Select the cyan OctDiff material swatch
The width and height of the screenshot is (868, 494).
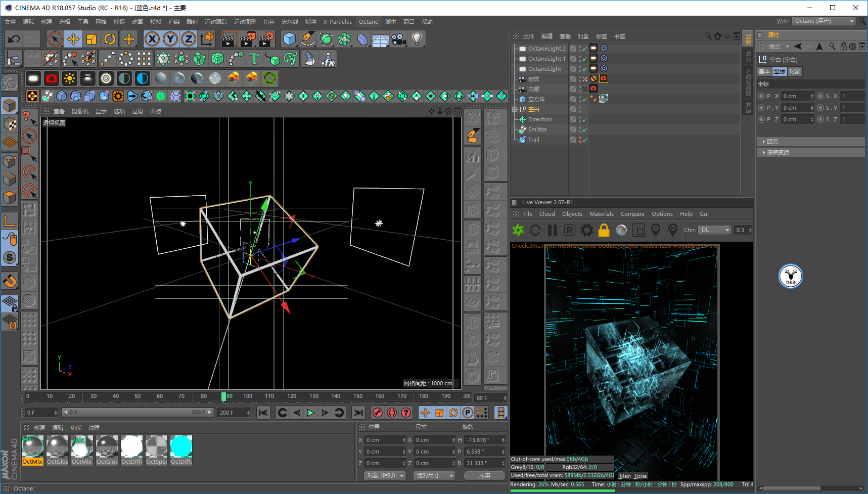point(181,450)
